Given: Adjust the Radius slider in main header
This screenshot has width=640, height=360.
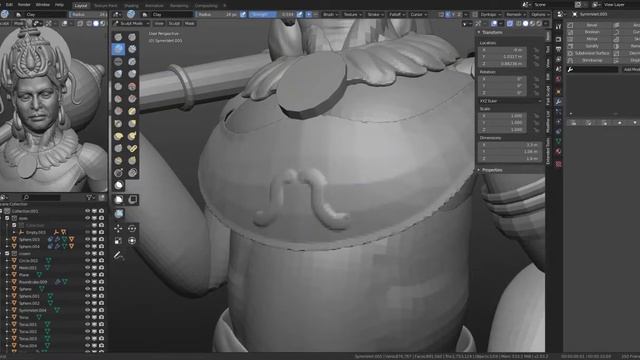Looking at the screenshot, I should [x=218, y=14].
